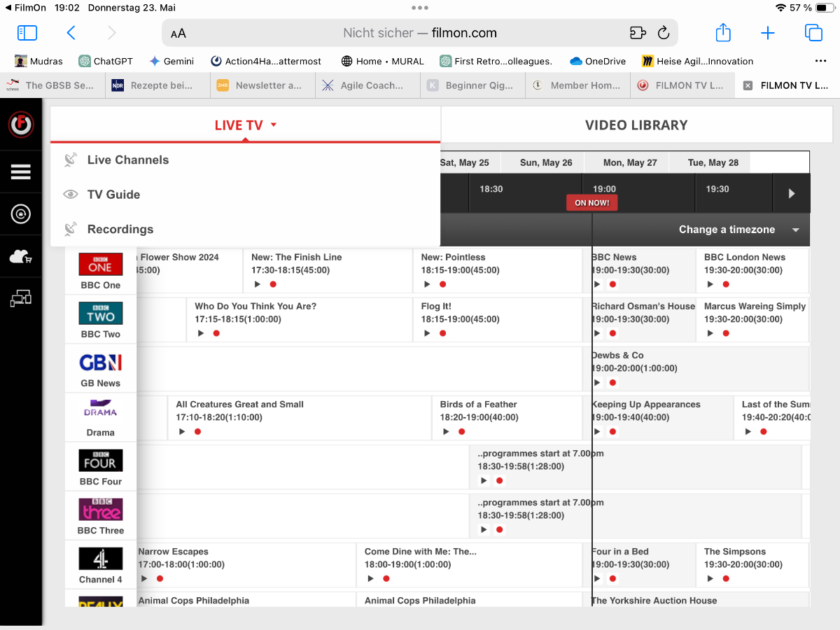Screen dimensions: 840x630
Task: Toggle the Safari sidebar panel
Action: [27, 33]
